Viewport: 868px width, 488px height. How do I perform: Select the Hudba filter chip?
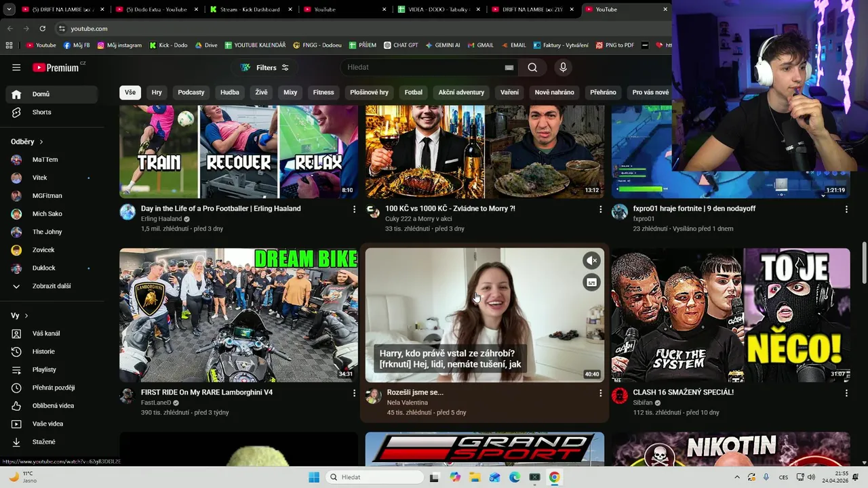coord(230,92)
